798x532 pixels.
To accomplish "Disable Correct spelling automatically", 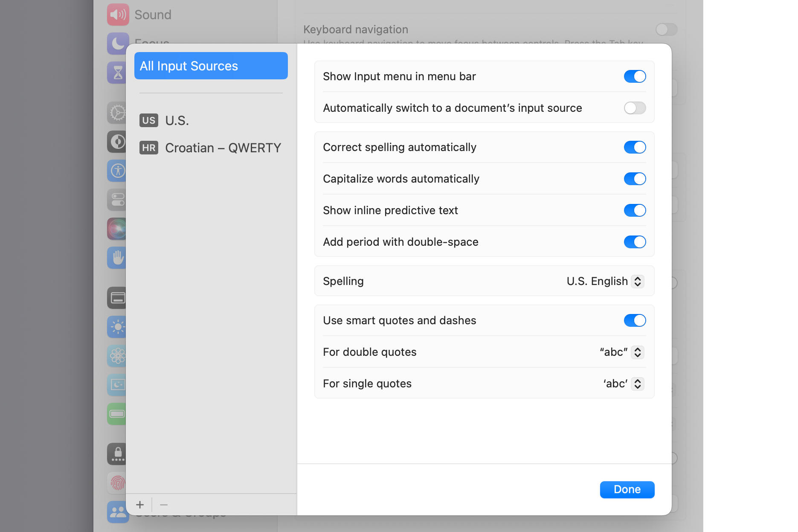I will pyautogui.click(x=635, y=147).
